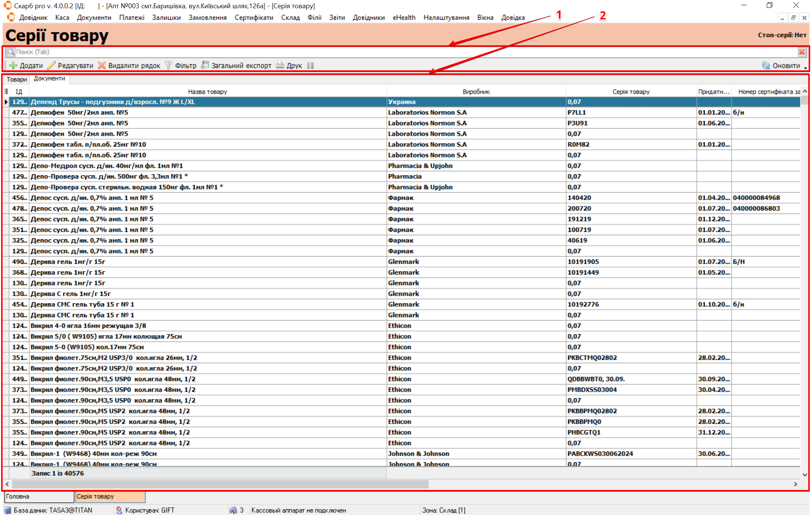Click the Редагувати pencil icon
Image resolution: width=812 pixels, height=515 pixels.
click(52, 65)
